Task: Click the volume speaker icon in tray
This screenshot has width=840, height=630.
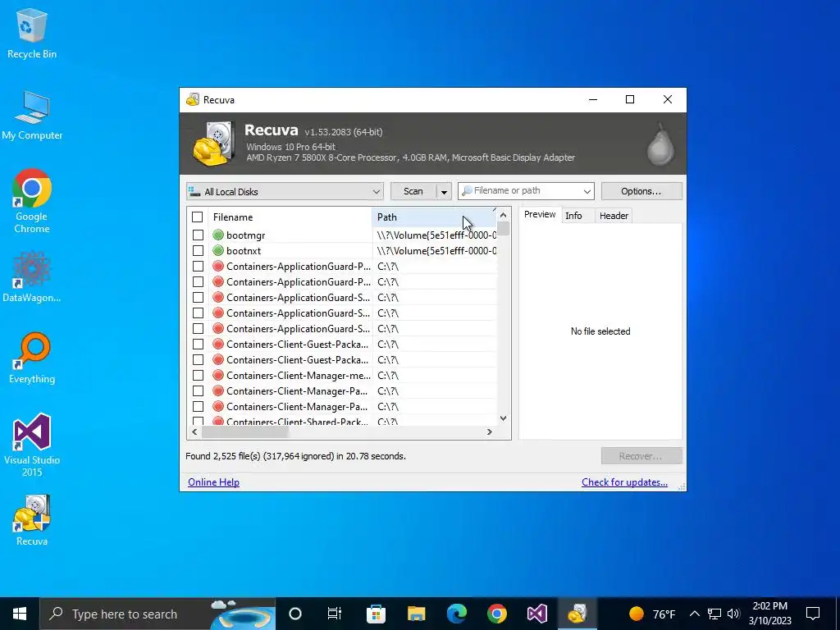Action: click(x=733, y=614)
